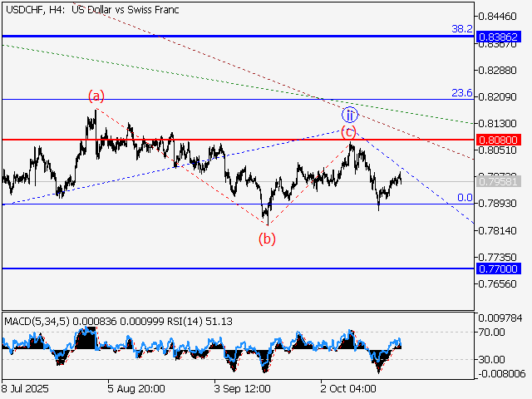Select the 0.80800 red price tag
Viewport: 532px width, 399px height.
click(499, 140)
